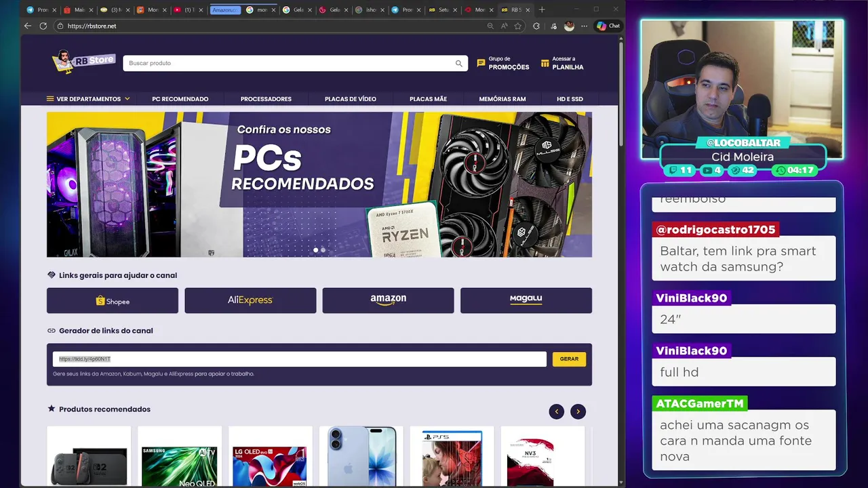Open the AliExpress link button
Viewport: 868px width, 488px height.
pos(250,300)
